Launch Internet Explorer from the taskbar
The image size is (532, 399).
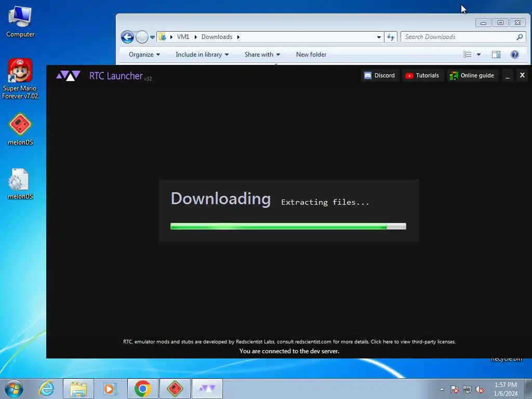pyautogui.click(x=46, y=389)
